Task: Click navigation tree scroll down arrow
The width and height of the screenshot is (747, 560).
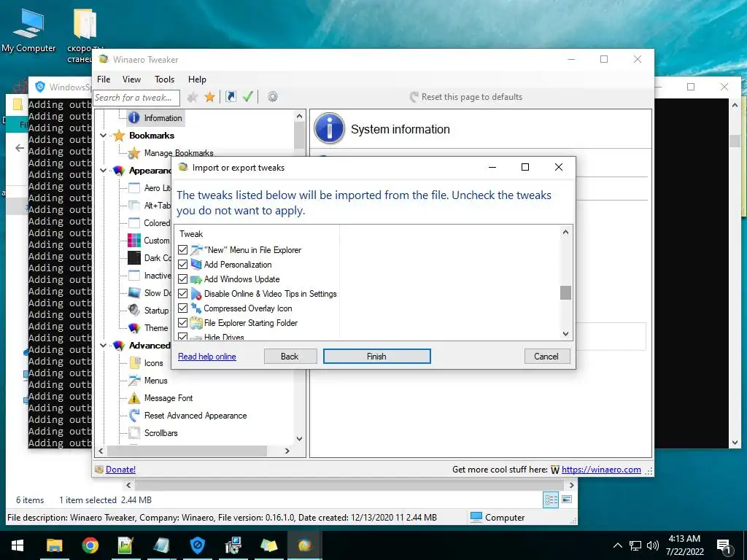Action: (x=299, y=438)
